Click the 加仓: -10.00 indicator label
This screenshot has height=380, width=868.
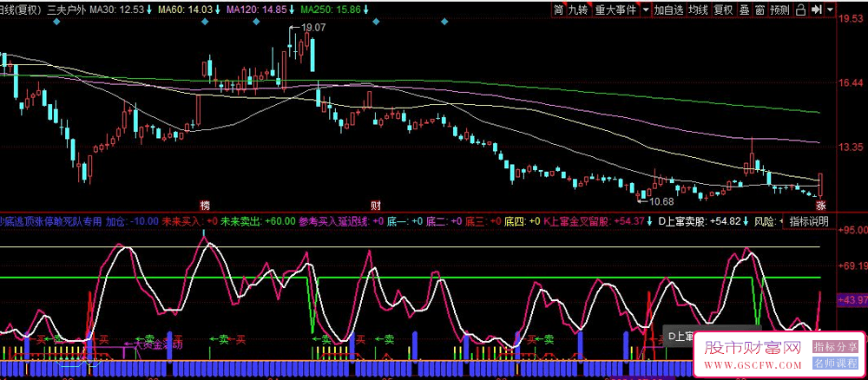click(132, 221)
